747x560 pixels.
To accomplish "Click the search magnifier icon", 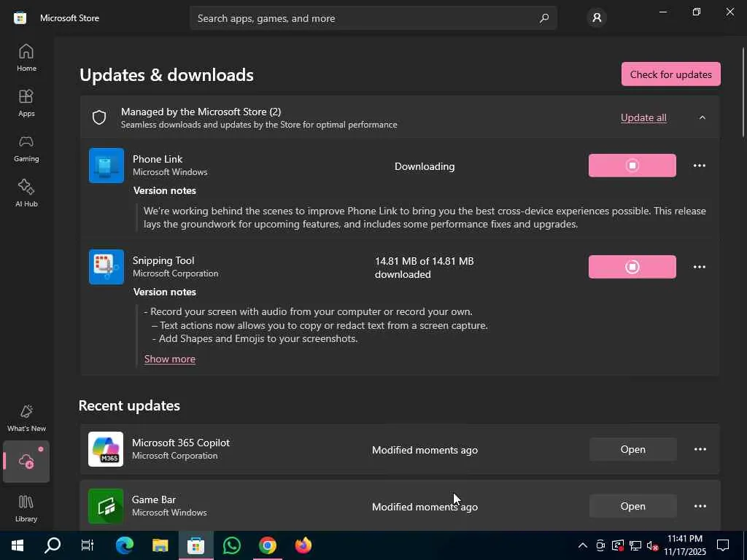I will pyautogui.click(x=544, y=18).
